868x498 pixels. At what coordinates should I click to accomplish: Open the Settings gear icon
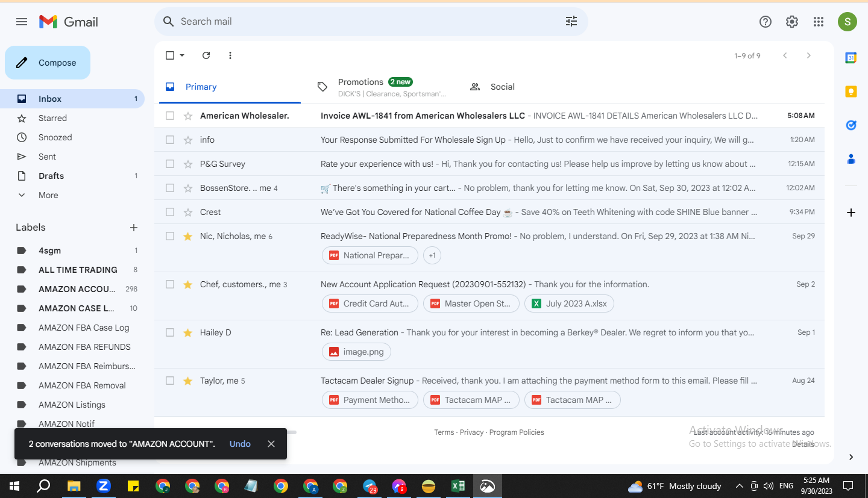coord(792,22)
